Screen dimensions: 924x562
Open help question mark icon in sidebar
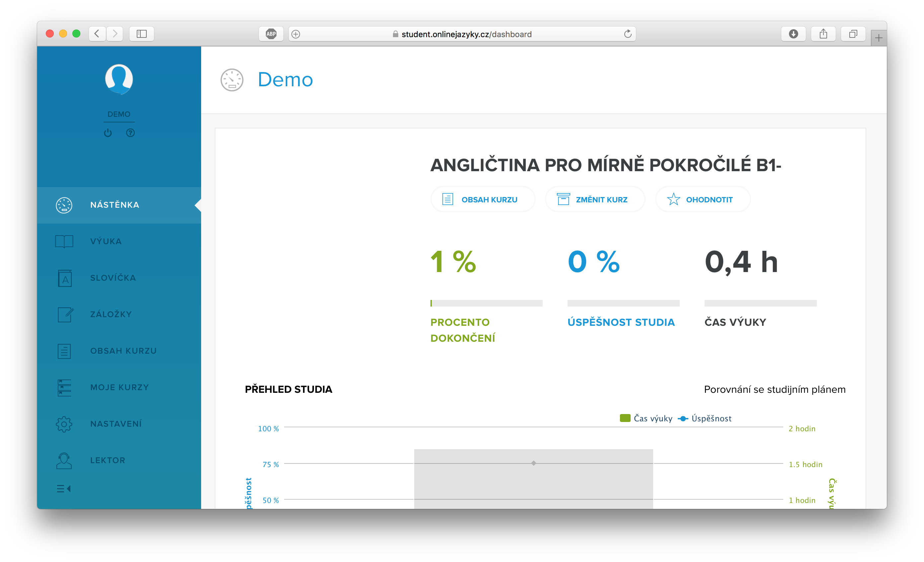coord(130,133)
